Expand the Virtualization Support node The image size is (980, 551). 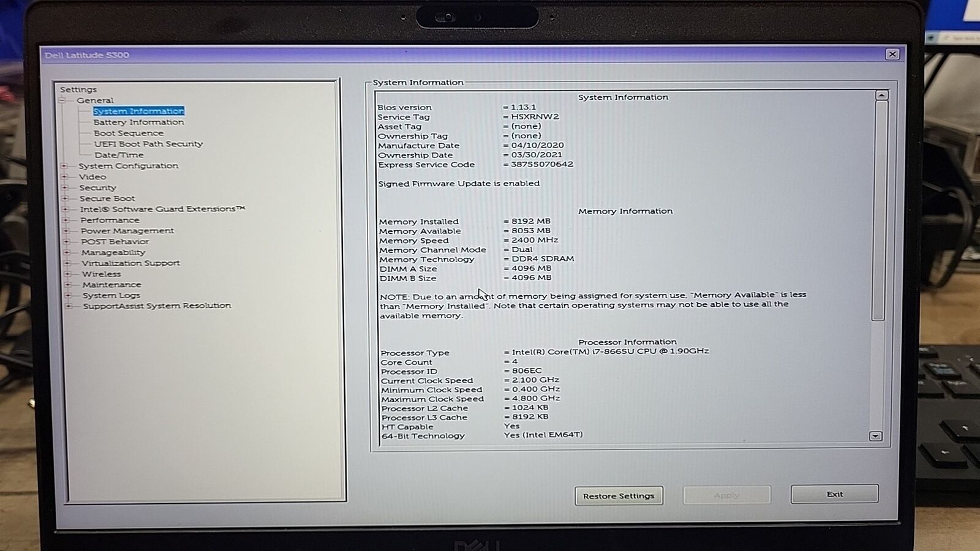pyautogui.click(x=67, y=263)
